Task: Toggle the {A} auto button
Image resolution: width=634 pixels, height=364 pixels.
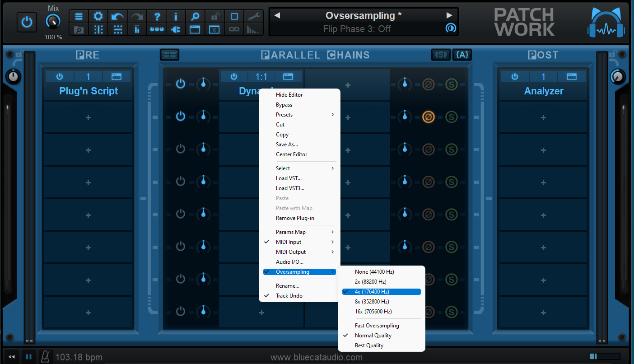Action: click(x=462, y=55)
